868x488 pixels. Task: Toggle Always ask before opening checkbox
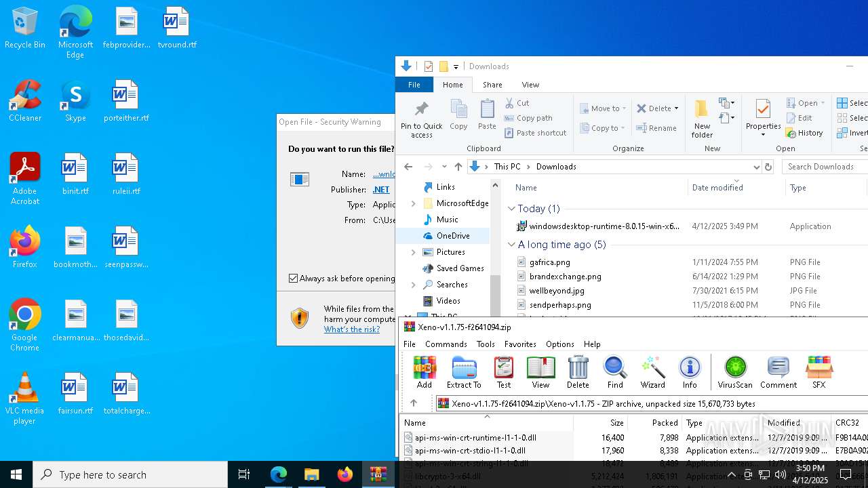tap(293, 279)
